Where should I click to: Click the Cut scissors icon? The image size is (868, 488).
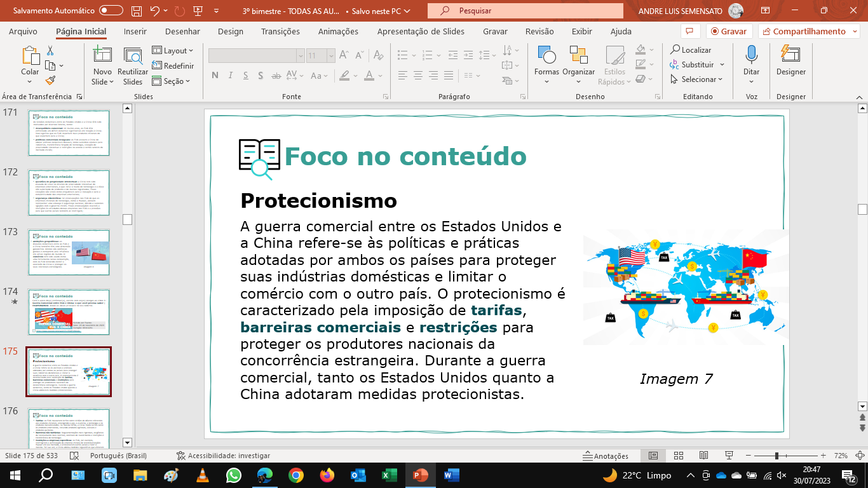coord(50,51)
